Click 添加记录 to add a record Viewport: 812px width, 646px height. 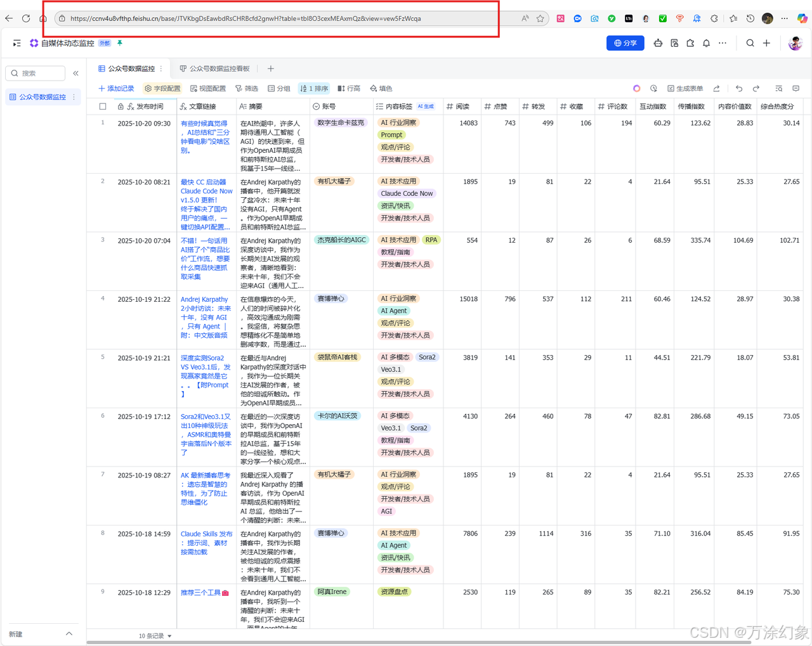[116, 89]
